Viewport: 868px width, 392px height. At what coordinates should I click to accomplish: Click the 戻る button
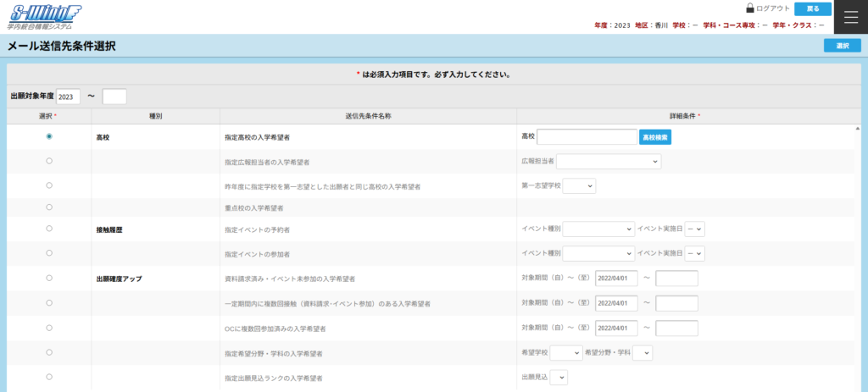812,8
